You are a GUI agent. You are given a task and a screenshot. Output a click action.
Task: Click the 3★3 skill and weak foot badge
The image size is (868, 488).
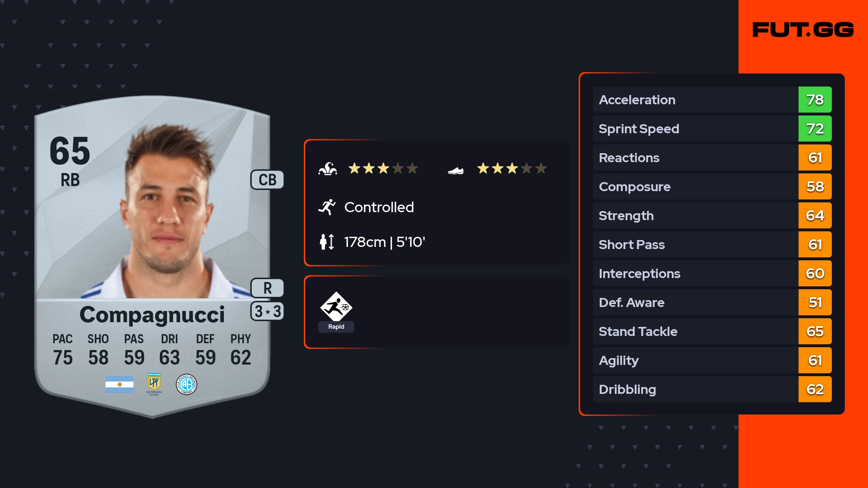pos(267,311)
